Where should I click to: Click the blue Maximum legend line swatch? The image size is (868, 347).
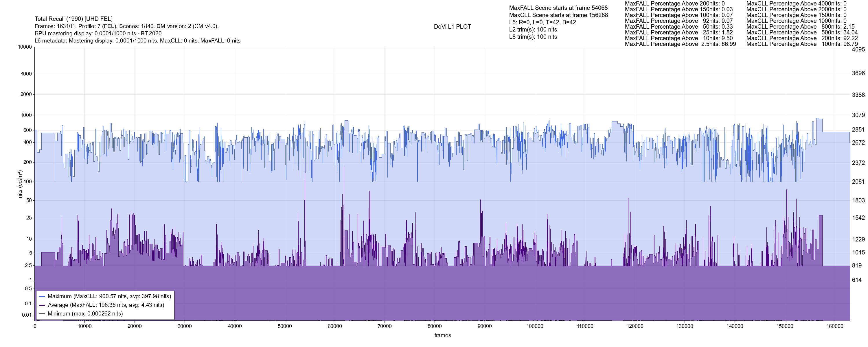42,296
